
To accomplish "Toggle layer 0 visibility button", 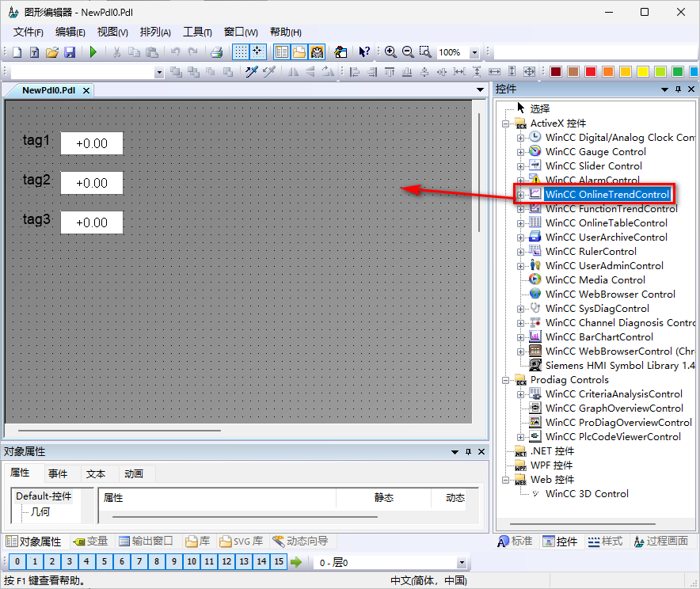I will click(x=17, y=562).
